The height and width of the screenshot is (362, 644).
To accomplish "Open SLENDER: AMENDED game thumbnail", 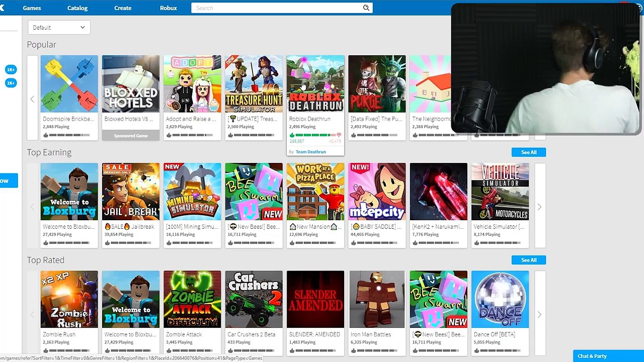I will pyautogui.click(x=315, y=300).
